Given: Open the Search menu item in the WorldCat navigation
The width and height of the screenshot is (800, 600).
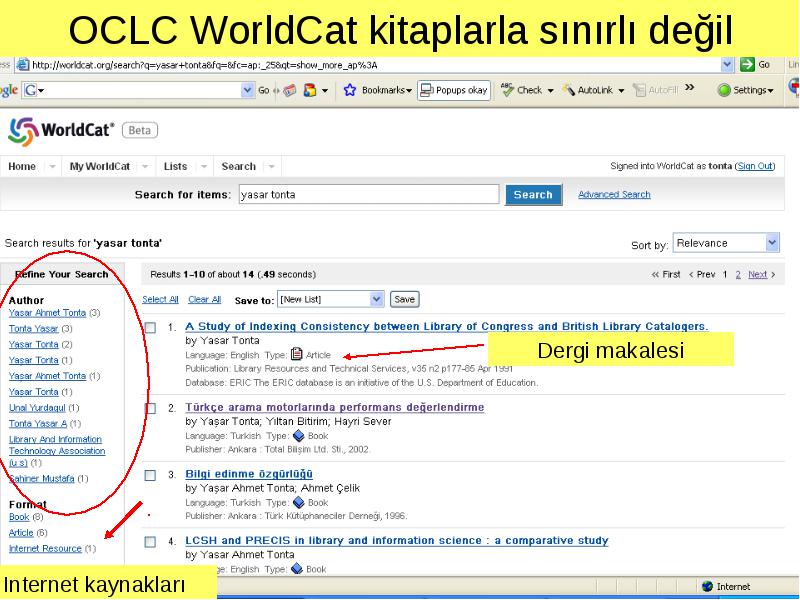Looking at the screenshot, I should point(239,166).
